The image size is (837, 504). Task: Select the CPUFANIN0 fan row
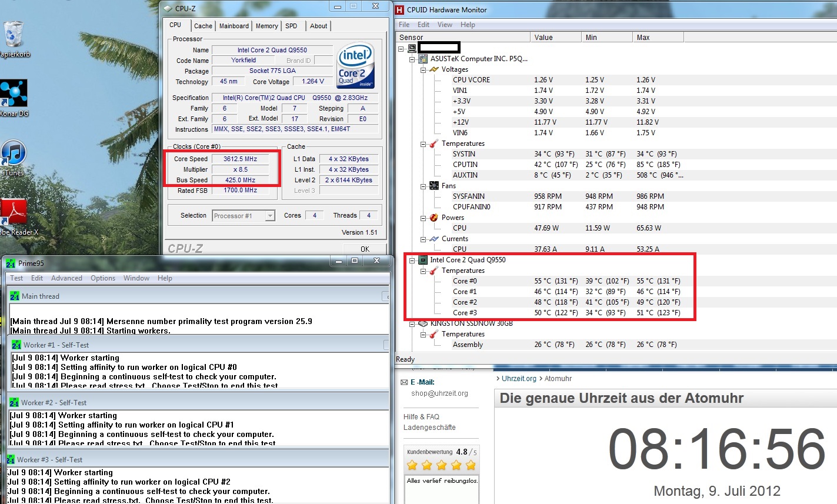(x=471, y=207)
